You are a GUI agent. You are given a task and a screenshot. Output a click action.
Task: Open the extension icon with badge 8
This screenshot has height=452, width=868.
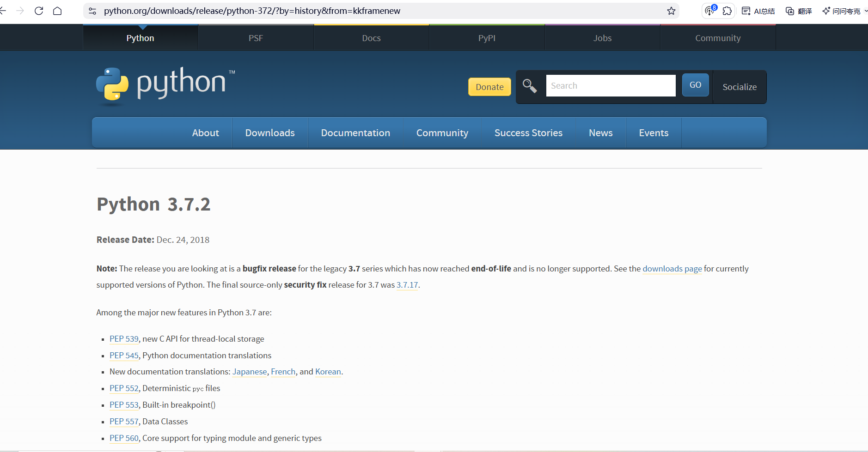(710, 11)
